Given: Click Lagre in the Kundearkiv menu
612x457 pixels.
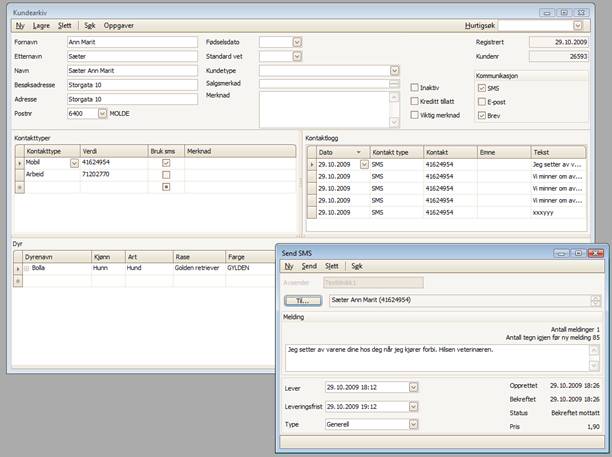Looking at the screenshot, I should tap(41, 26).
